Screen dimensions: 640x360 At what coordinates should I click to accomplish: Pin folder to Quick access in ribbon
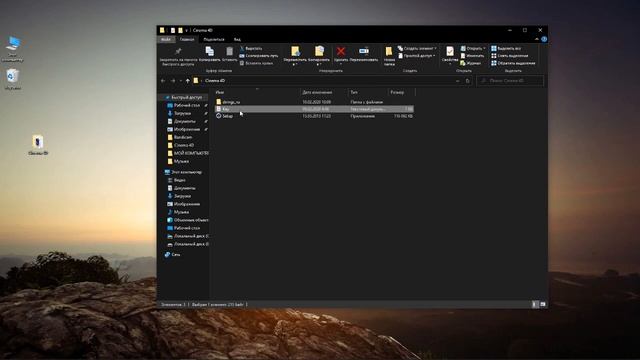tap(178, 56)
